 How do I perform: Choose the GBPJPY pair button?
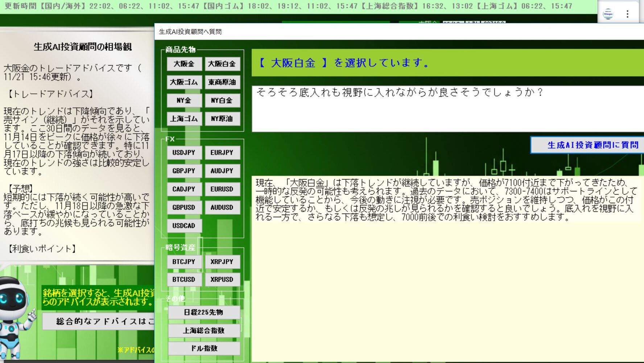click(x=184, y=171)
